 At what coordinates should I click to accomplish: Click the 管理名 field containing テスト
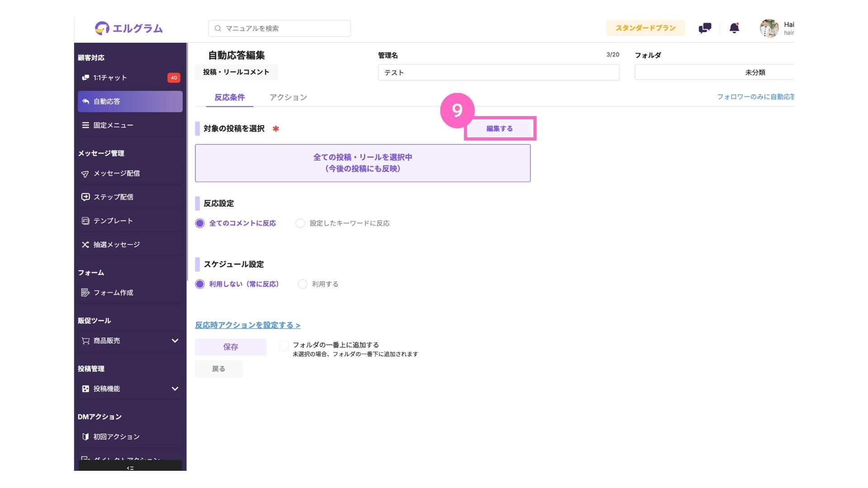(498, 72)
